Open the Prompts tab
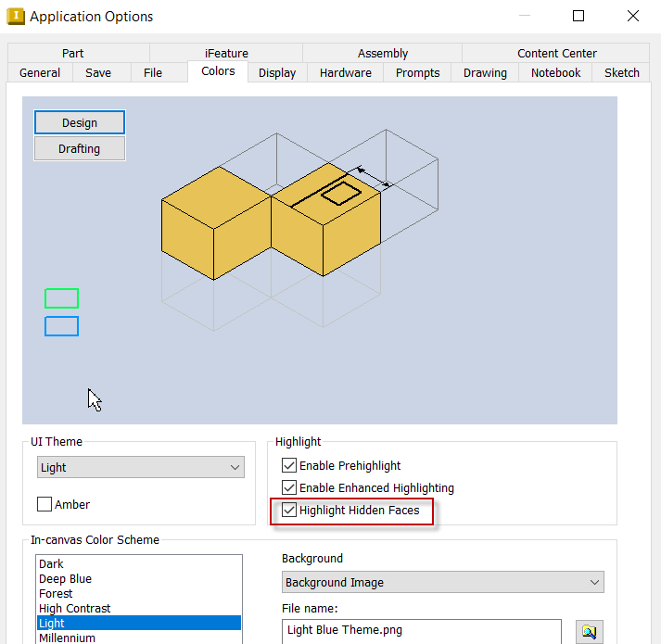 [x=417, y=72]
